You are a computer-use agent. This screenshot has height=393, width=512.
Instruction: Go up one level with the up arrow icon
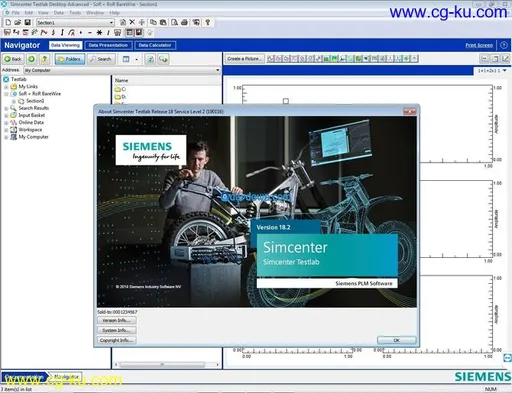[44, 59]
